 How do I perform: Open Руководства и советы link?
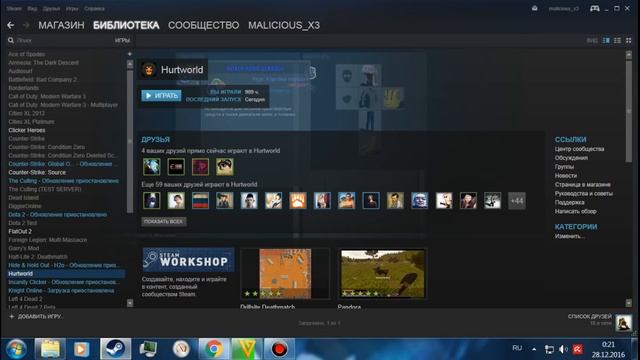point(584,193)
